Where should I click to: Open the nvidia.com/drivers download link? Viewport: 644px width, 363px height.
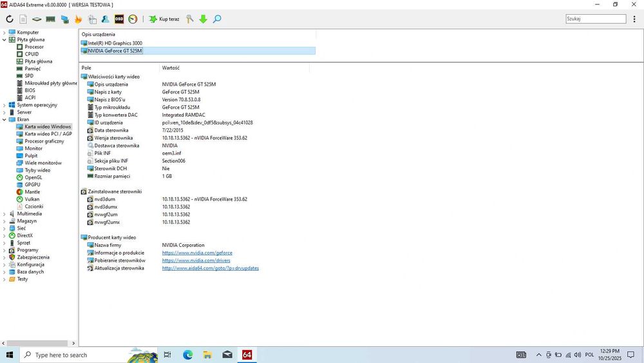click(x=196, y=260)
